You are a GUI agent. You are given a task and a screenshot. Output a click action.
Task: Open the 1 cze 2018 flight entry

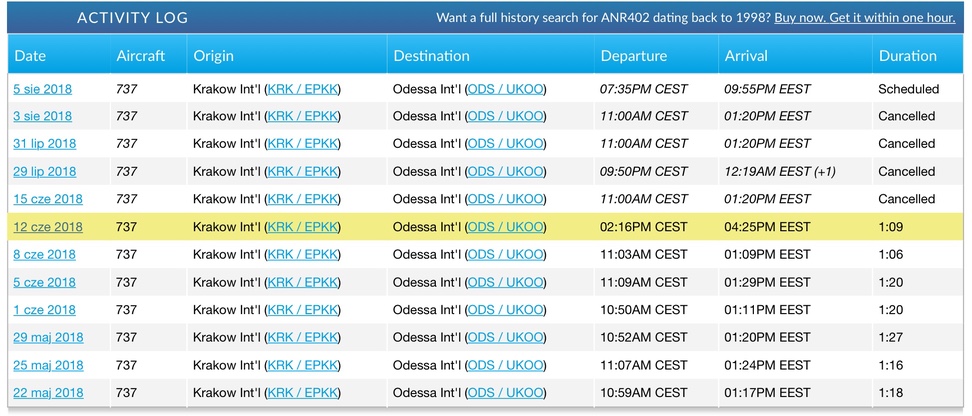click(x=45, y=309)
